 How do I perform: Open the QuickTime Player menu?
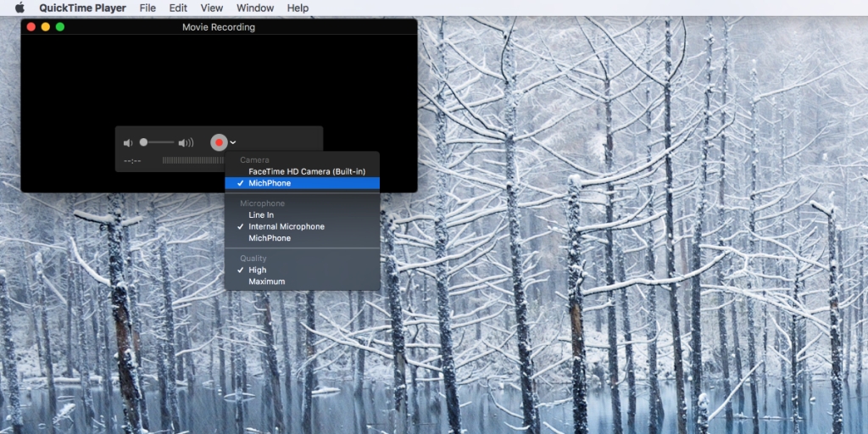82,8
